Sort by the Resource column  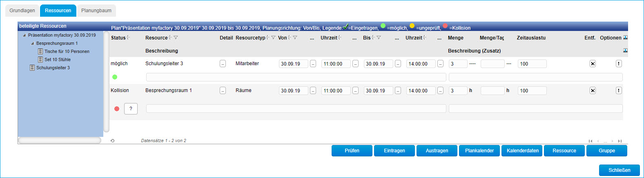(170, 37)
